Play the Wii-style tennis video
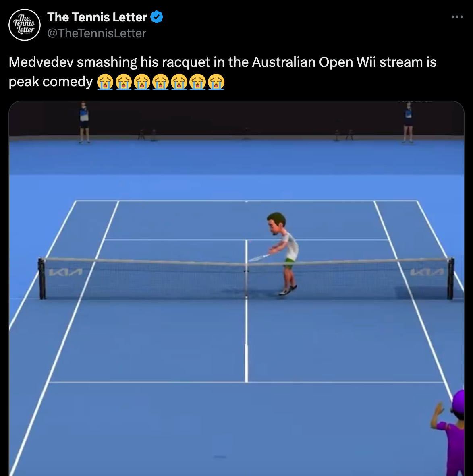Screen dimensions: 473x476 (236, 288)
